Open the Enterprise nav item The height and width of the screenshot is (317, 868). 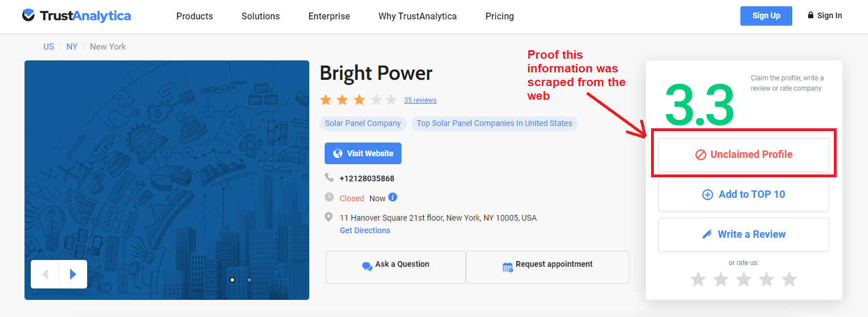tap(329, 16)
